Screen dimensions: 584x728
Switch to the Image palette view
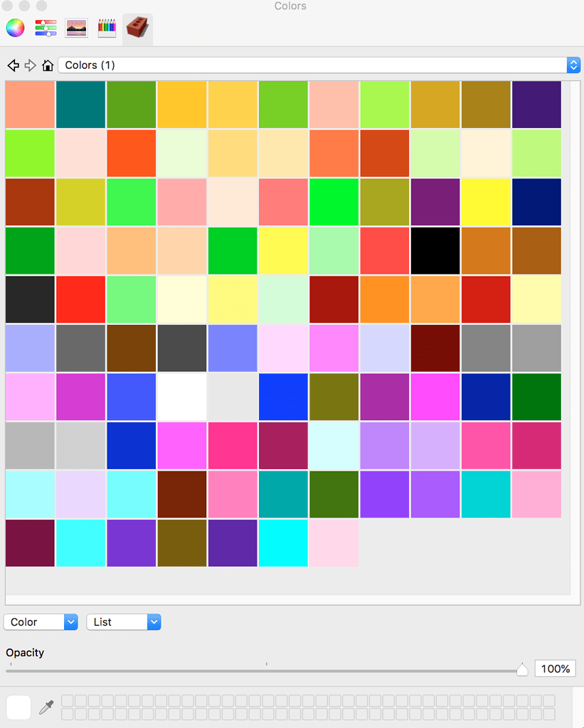tap(76, 28)
